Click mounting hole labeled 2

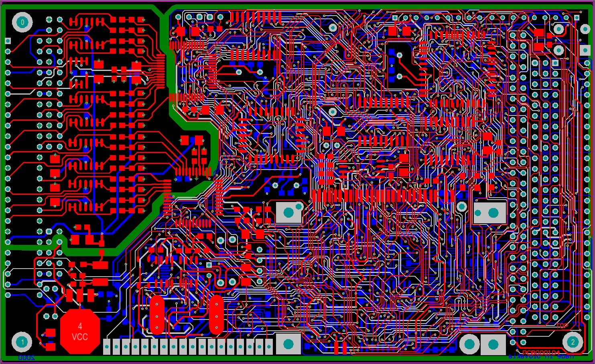click(573, 342)
